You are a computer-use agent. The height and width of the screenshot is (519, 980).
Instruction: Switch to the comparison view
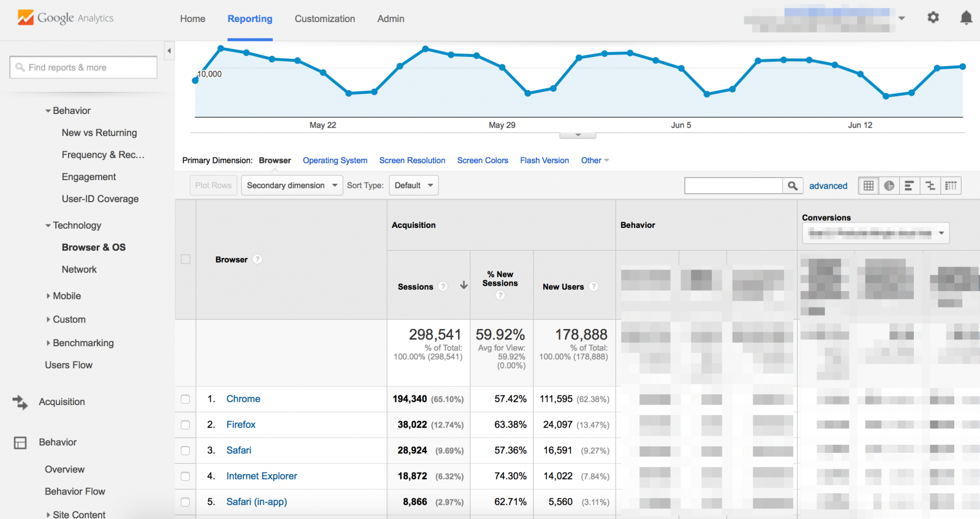point(930,186)
